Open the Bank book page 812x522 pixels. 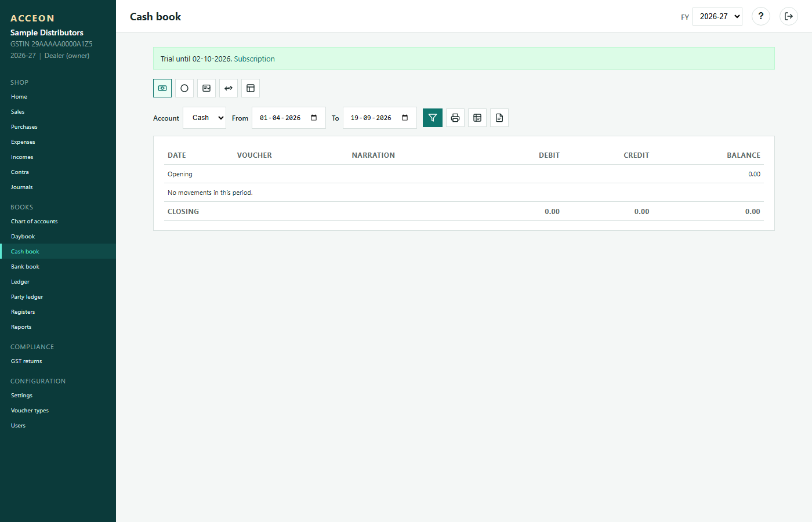pos(58,267)
